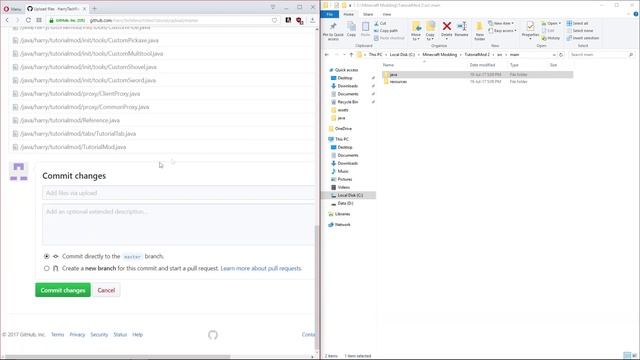Screen dimensions: 640x360
Task: Open Opera Speed Dial grid icon
Action: coord(39,20)
